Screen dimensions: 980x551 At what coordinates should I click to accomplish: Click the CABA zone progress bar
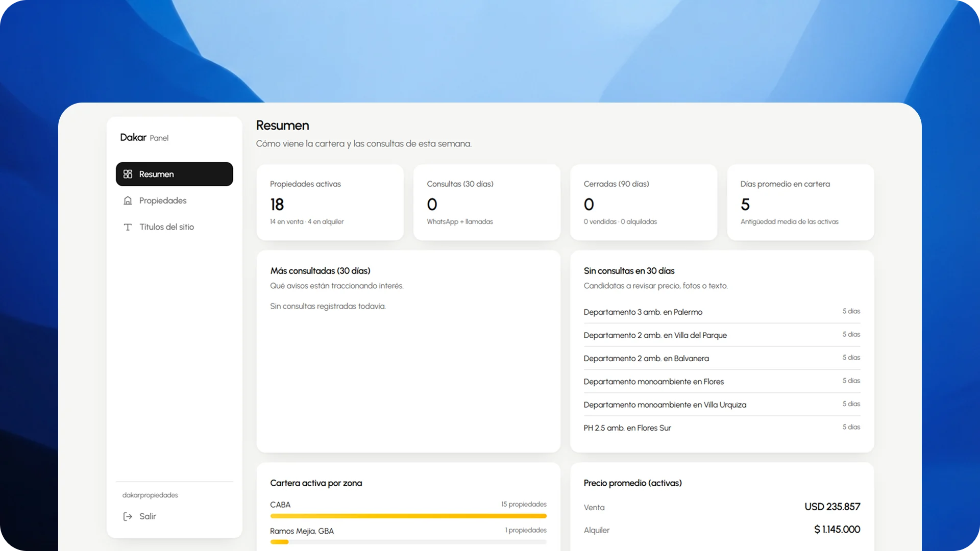point(408,516)
